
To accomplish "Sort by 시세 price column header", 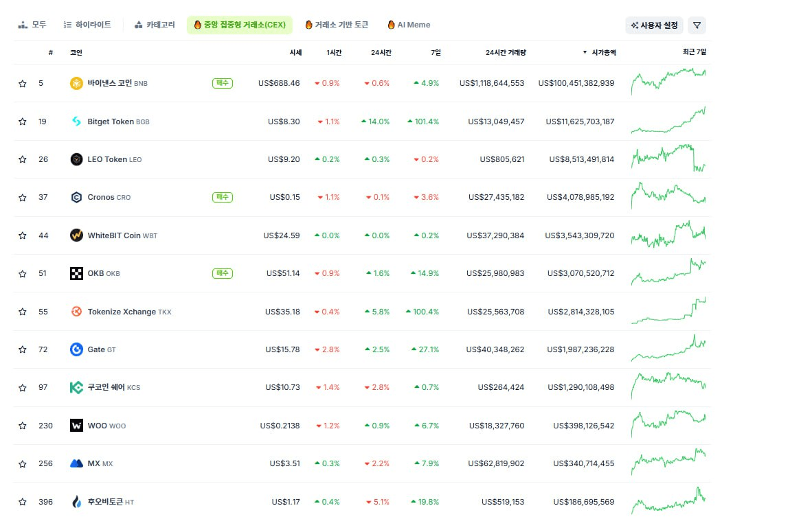I will pyautogui.click(x=295, y=52).
